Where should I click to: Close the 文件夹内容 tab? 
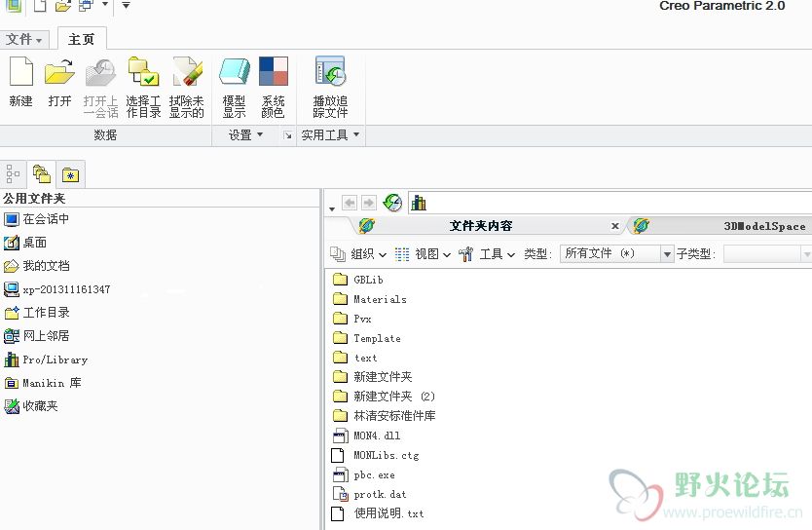pyautogui.click(x=614, y=226)
